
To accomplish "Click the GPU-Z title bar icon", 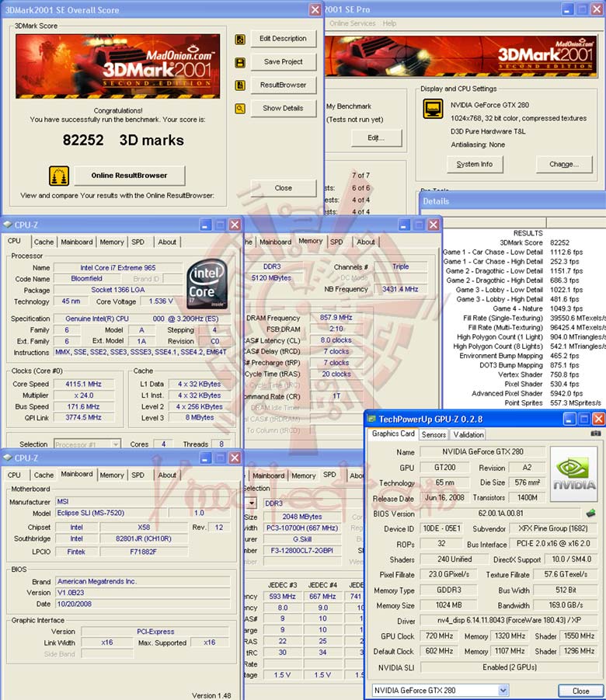I will click(371, 419).
